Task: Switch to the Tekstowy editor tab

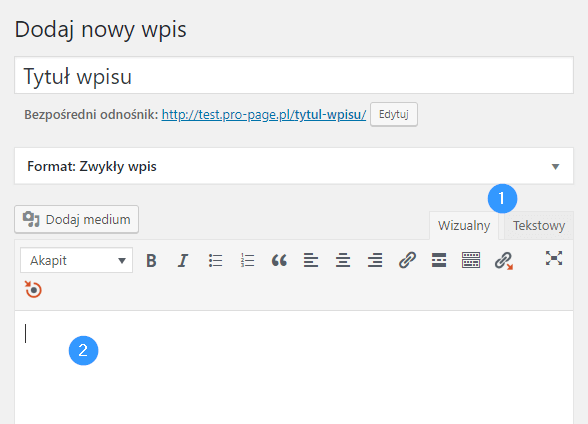Action: point(538,226)
